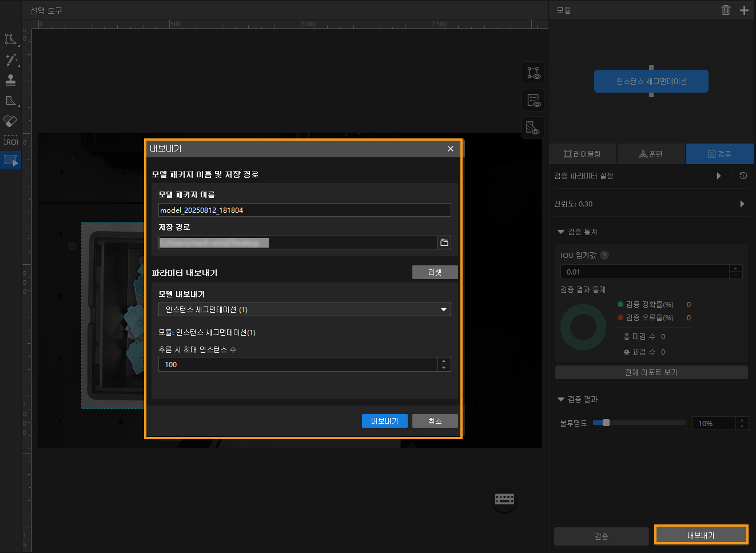Click the 모듈: 인스턴스 세그먼테이션(1) label
The height and width of the screenshot is (553, 756).
click(207, 332)
